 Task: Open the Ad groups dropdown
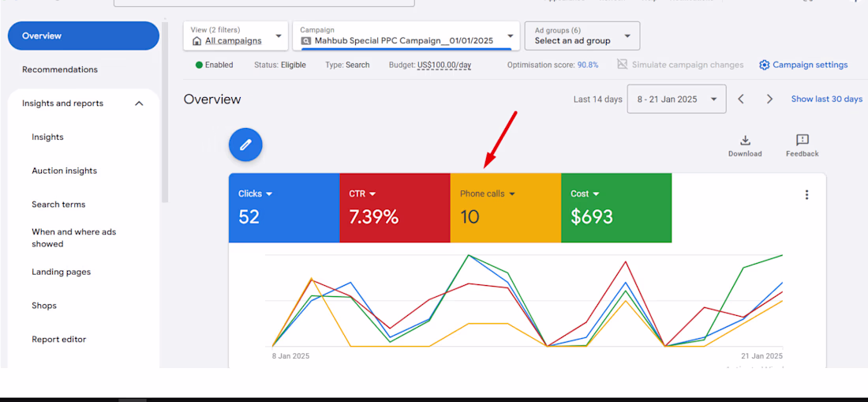582,36
